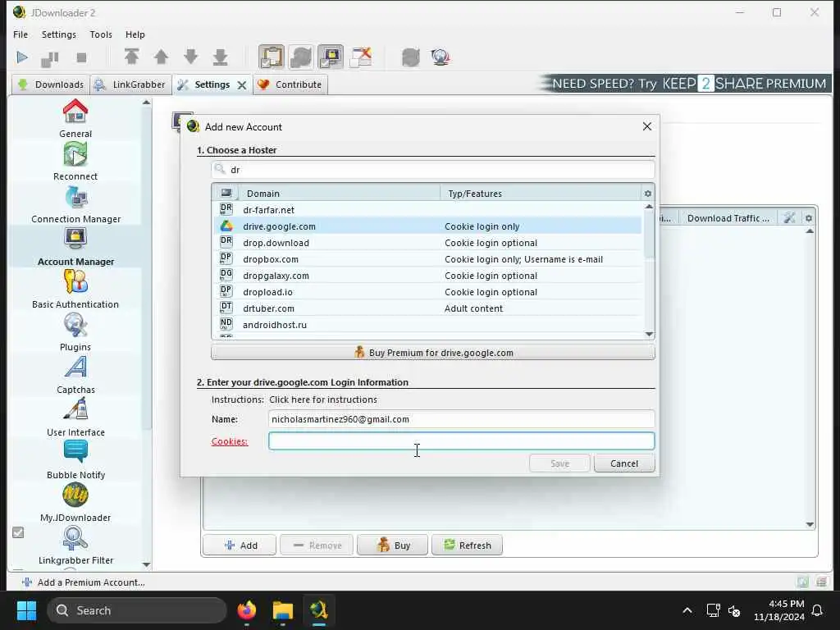Switch to the Contribute tab
840x630 pixels.
pos(290,84)
